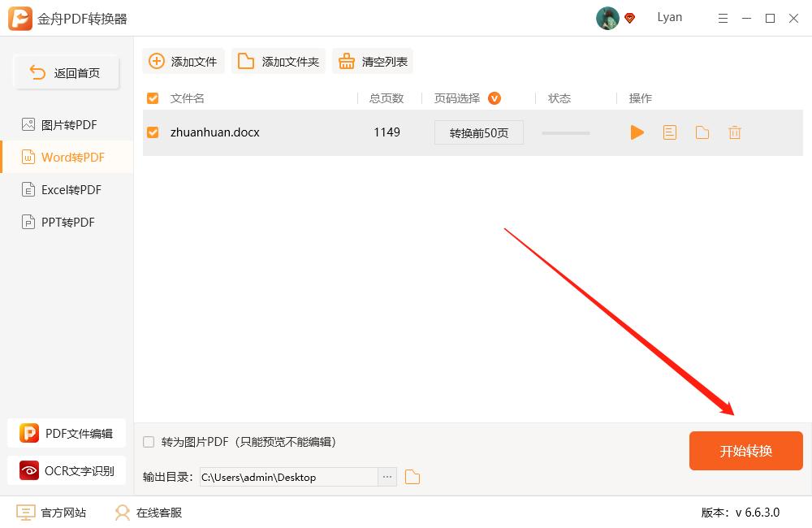The height and width of the screenshot is (528, 812).
Task: Click 返回首页 to go back home
Action: 66,72
